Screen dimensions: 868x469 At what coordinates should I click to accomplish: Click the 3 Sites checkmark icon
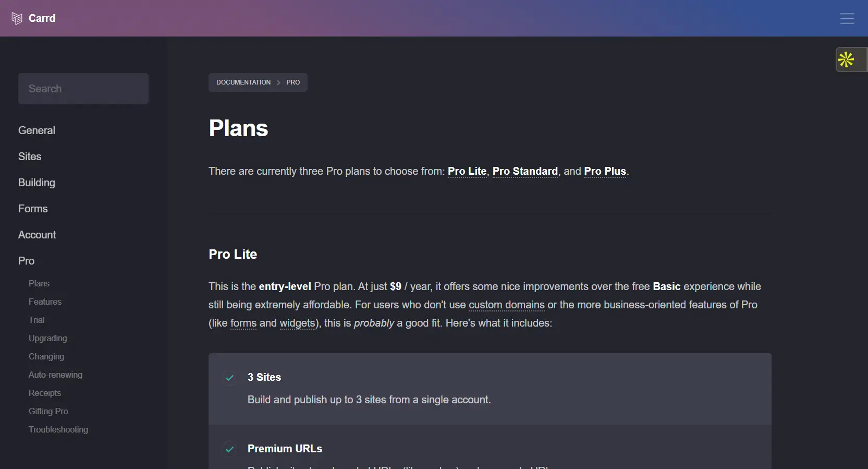[229, 377]
